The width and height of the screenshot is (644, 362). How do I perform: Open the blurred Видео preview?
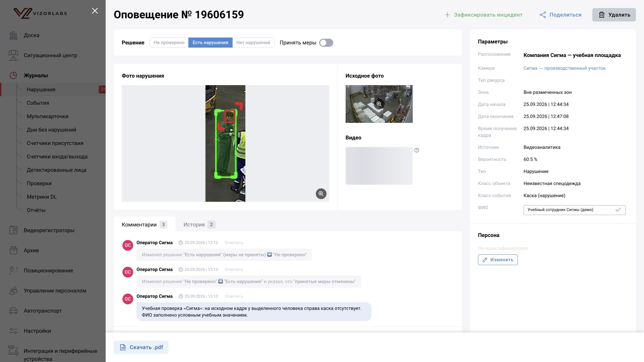coord(379,166)
